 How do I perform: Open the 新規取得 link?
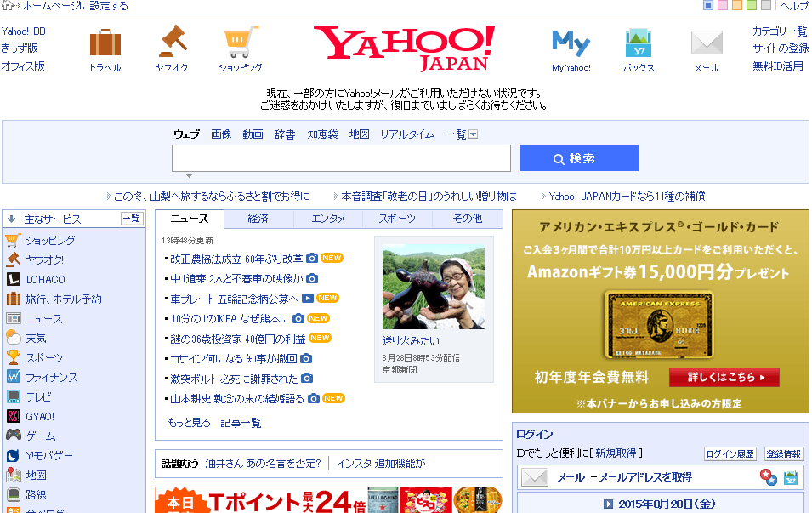click(x=616, y=453)
